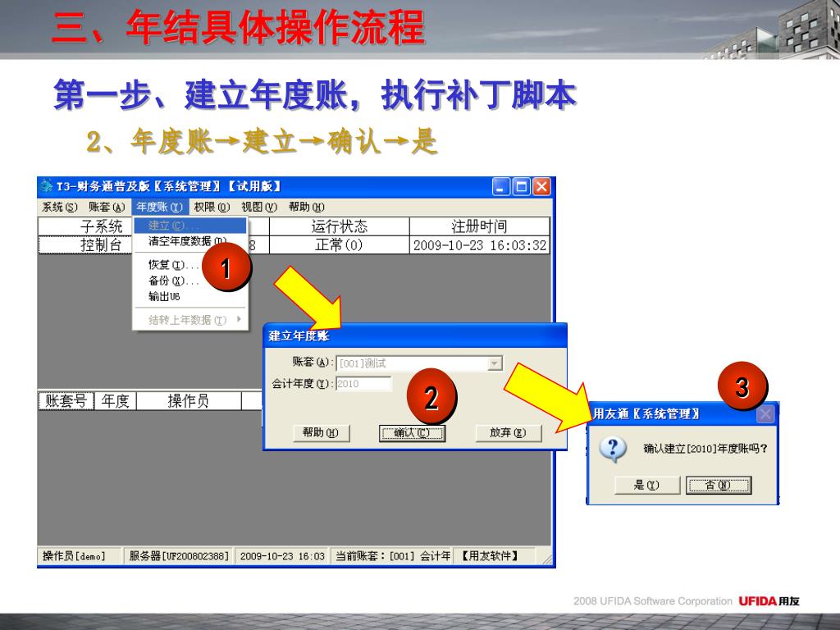Close the T3-财务通普及版 window
Image resolution: width=840 pixels, height=630 pixels.
pos(541,186)
